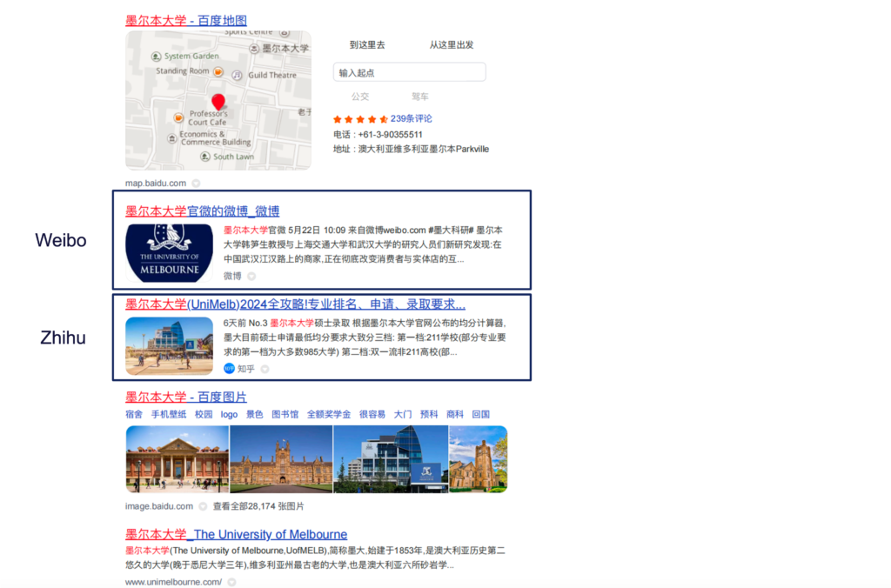Open the gothic sandstone quadrangle image
The width and height of the screenshot is (891, 588).
pos(281,459)
